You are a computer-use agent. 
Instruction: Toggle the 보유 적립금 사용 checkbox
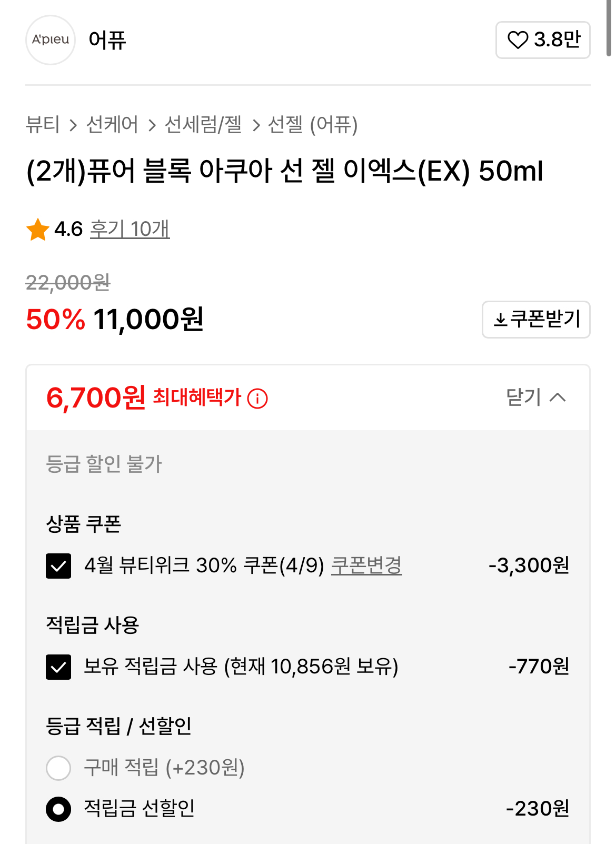58,667
